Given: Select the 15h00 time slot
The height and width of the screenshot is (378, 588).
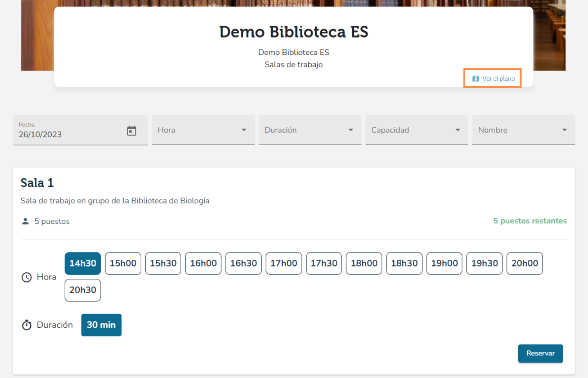Looking at the screenshot, I should [x=123, y=263].
